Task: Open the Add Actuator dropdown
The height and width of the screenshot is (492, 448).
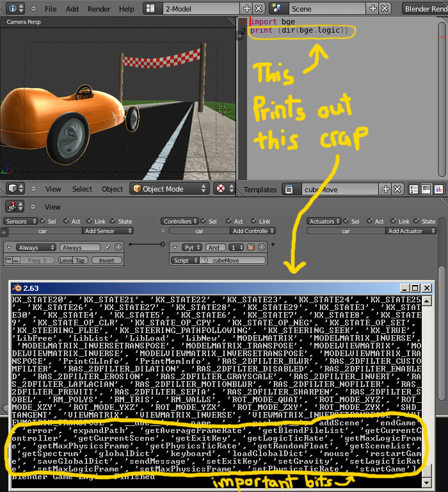Action: (411, 231)
